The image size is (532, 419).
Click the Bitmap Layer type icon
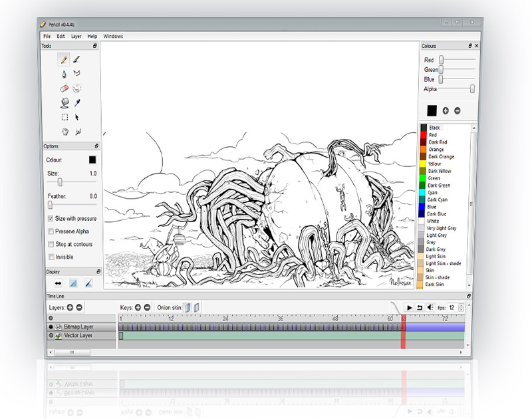point(59,327)
